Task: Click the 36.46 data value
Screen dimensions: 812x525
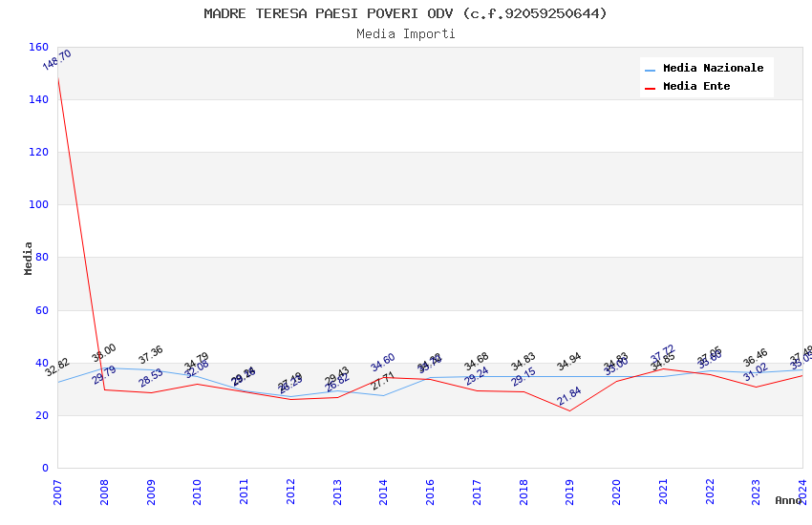Action: (x=756, y=357)
